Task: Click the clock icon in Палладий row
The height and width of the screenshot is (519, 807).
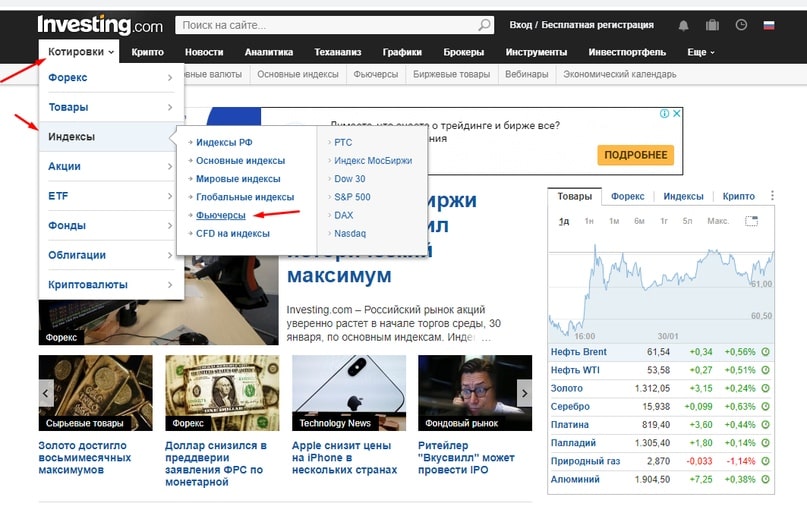Action: point(765,443)
